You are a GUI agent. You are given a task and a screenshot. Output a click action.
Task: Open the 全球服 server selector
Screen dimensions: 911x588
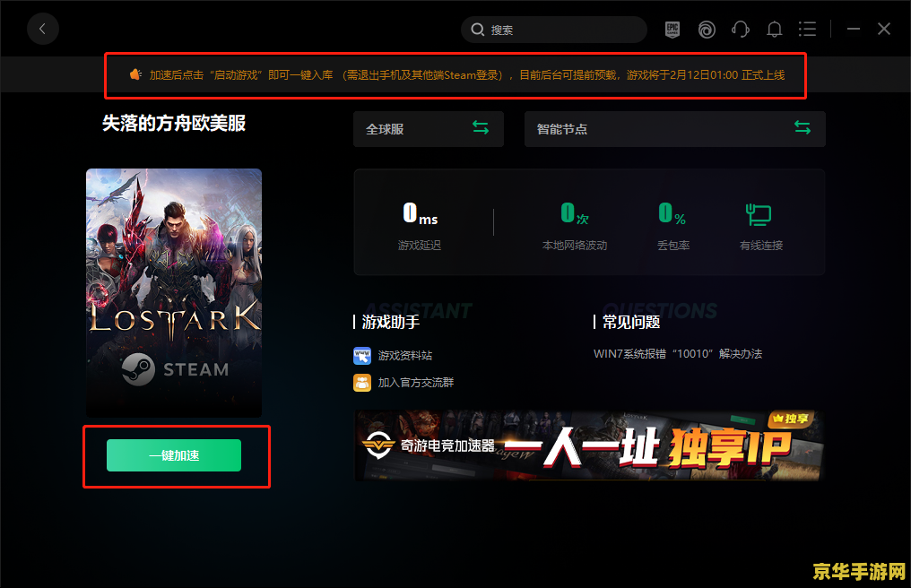pyautogui.click(x=429, y=129)
